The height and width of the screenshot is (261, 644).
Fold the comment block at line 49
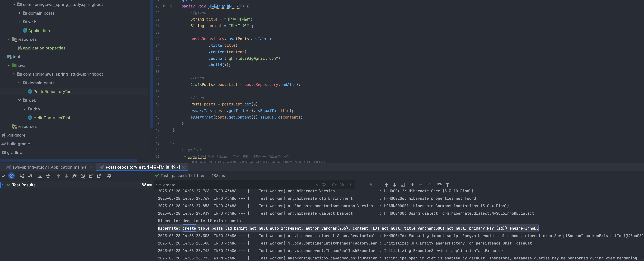point(171,144)
